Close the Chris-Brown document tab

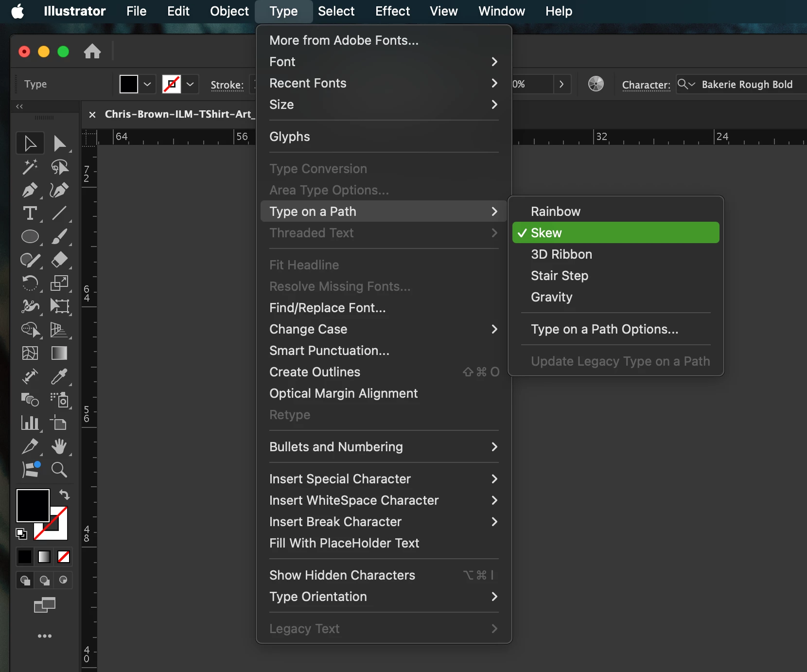tap(92, 114)
